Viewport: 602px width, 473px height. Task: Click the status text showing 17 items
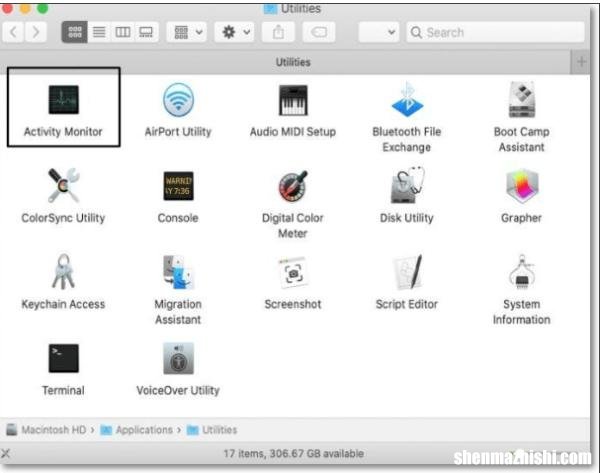click(294, 454)
